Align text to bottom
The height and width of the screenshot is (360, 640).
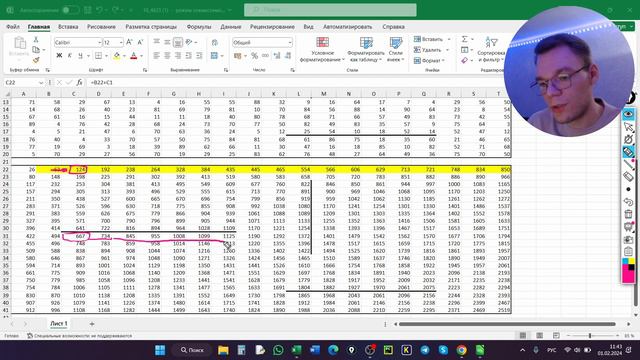pyautogui.click(x=178, y=42)
